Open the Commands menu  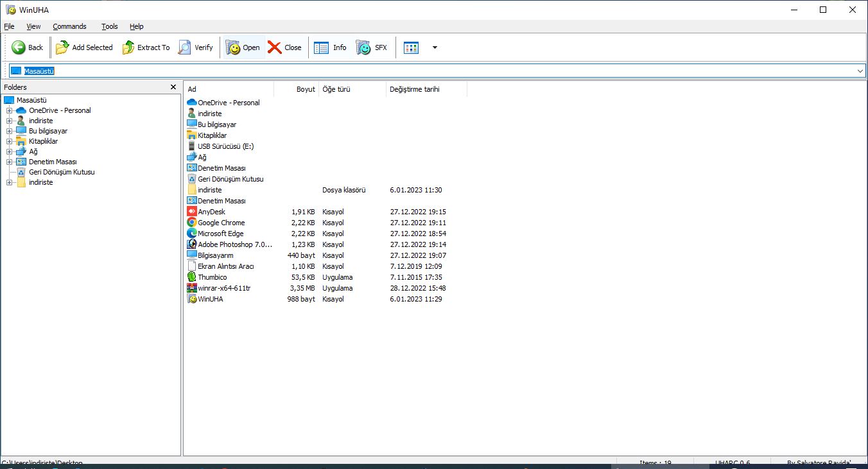[69, 26]
